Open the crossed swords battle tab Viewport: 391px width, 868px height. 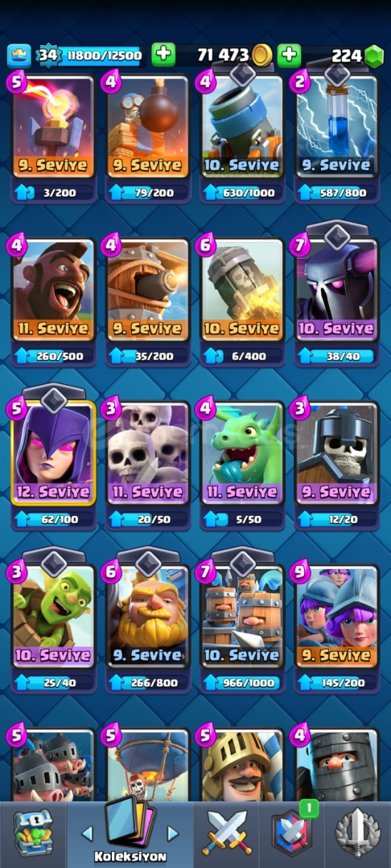(227, 833)
